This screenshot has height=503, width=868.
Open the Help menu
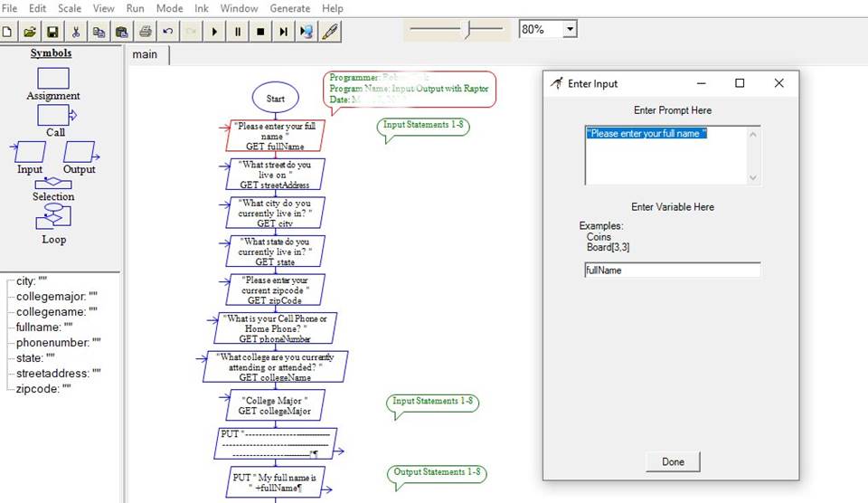(x=333, y=8)
